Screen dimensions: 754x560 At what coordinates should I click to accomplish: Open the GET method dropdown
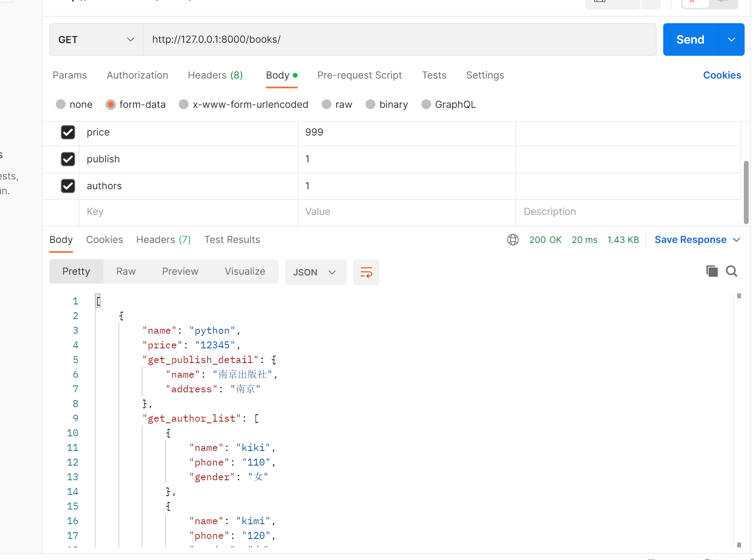pyautogui.click(x=96, y=39)
